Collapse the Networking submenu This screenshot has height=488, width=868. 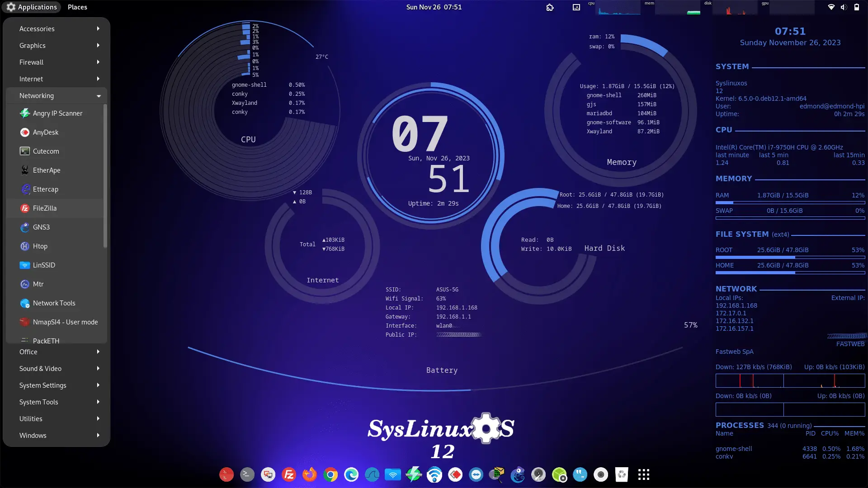[x=56, y=95]
